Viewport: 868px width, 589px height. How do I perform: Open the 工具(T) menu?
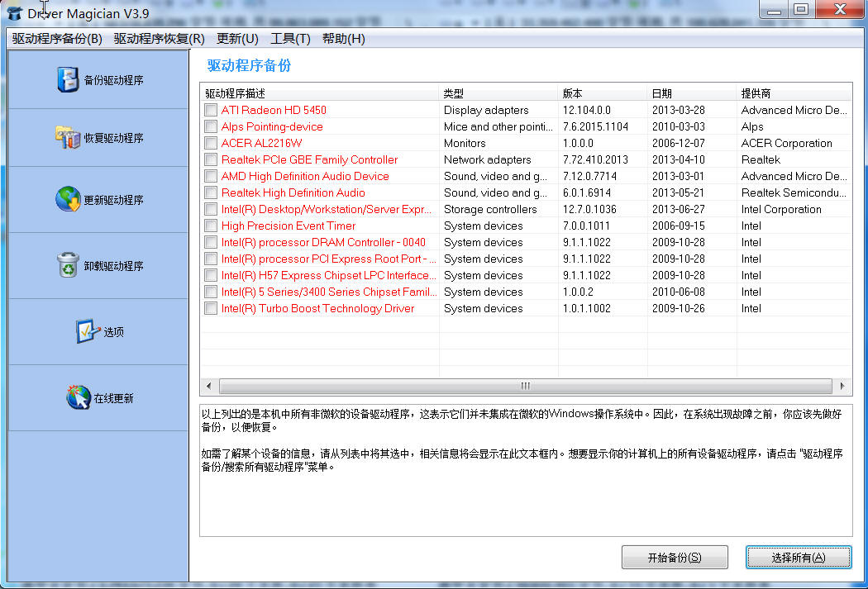pyautogui.click(x=290, y=39)
